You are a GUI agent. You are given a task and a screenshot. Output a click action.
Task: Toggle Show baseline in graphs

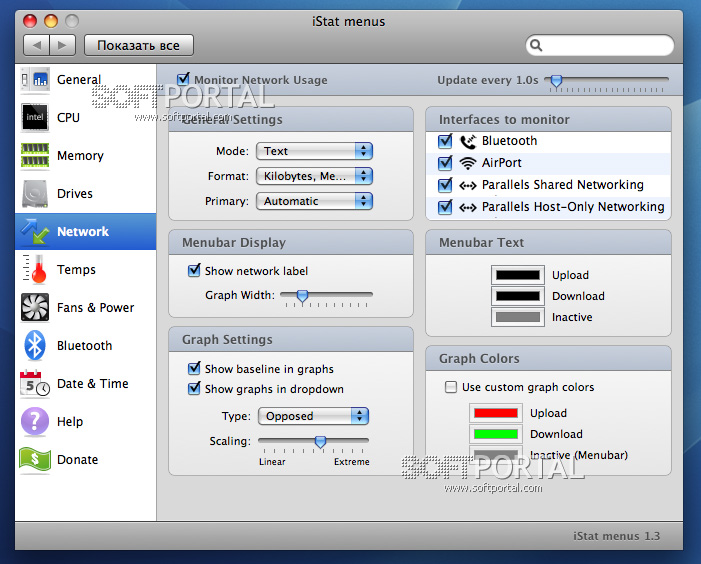pyautogui.click(x=194, y=369)
